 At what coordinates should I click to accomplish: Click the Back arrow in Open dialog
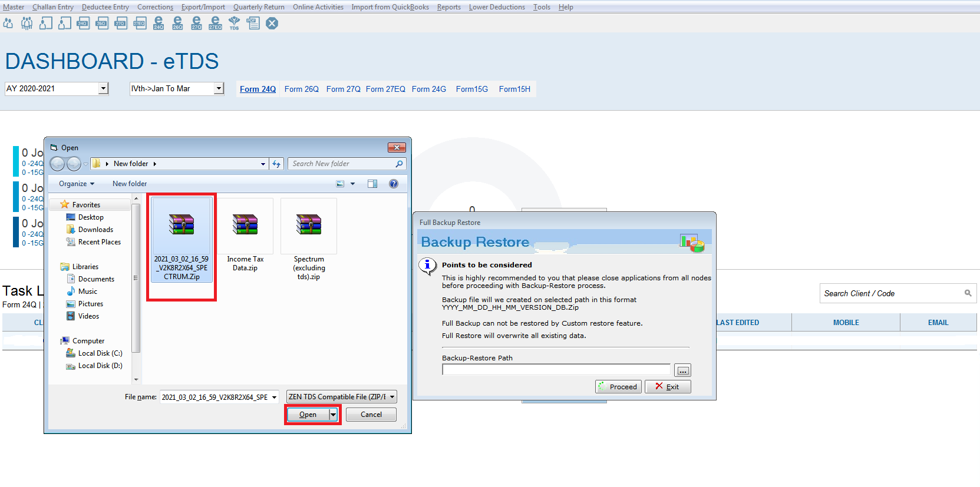tap(57, 164)
